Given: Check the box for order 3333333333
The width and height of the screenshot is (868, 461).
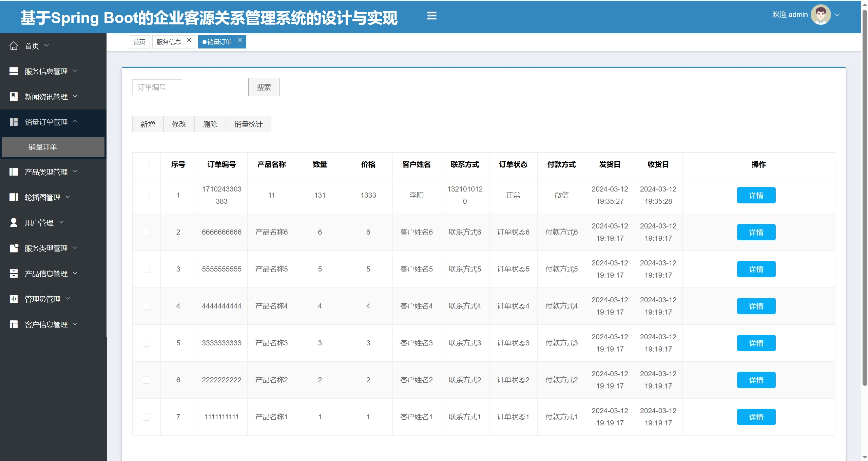Looking at the screenshot, I should (146, 343).
